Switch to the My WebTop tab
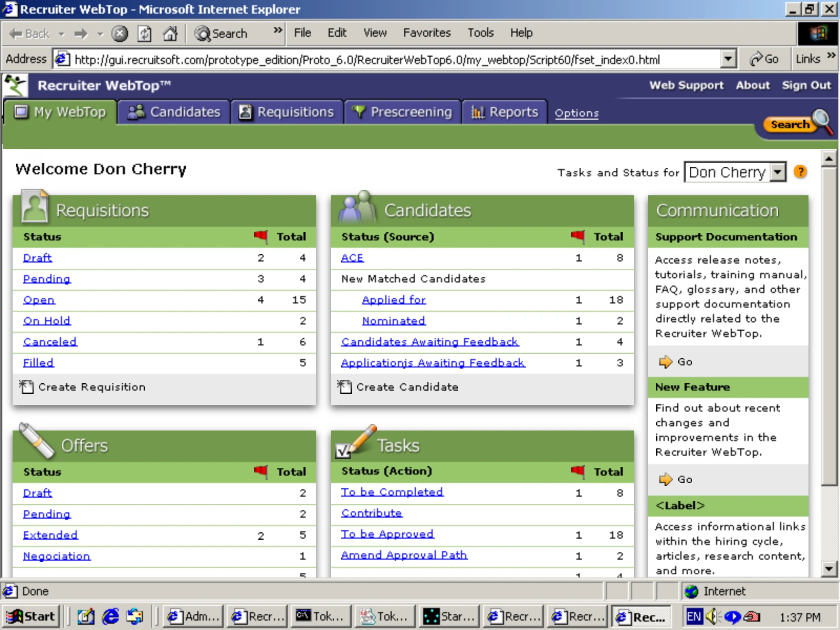This screenshot has height=630, width=840. (x=60, y=112)
